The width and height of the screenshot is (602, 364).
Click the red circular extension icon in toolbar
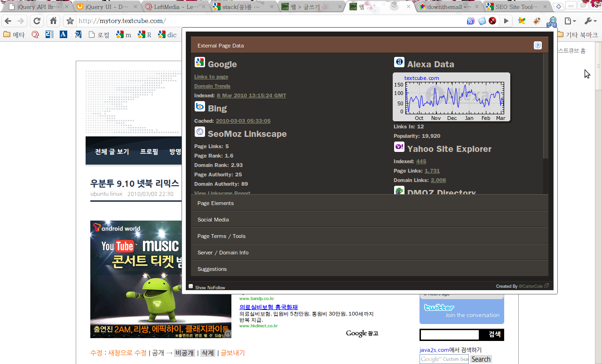pos(492,21)
